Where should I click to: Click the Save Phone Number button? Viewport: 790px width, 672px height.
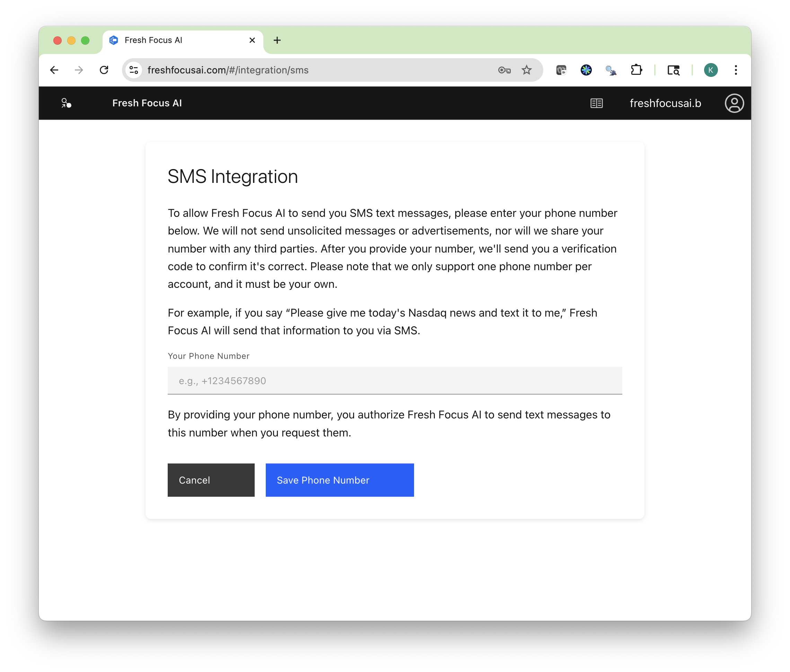click(339, 480)
